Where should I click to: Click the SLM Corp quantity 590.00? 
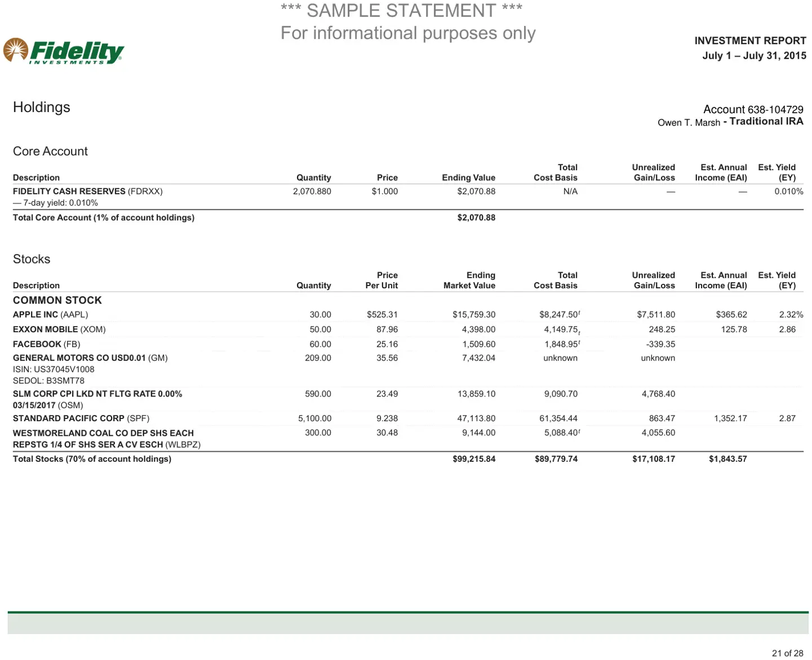(x=318, y=394)
